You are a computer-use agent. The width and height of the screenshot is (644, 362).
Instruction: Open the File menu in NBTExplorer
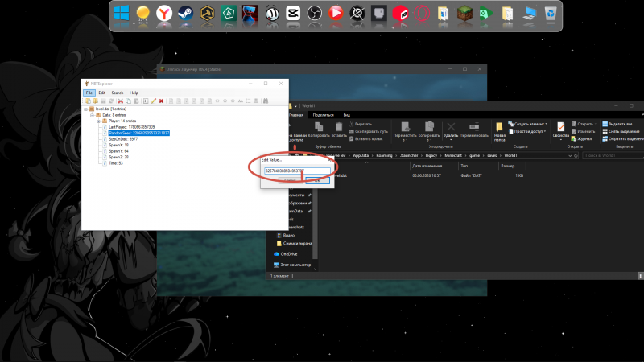[89, 93]
